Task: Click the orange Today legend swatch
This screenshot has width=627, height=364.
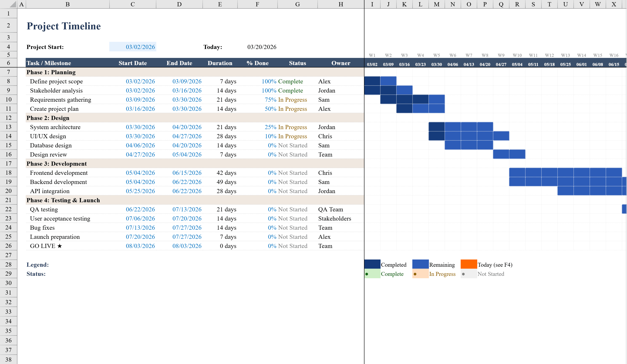Action: tap(469, 264)
